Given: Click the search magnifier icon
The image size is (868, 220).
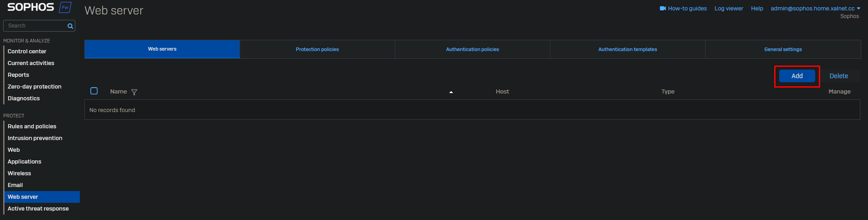Looking at the screenshot, I should (70, 26).
